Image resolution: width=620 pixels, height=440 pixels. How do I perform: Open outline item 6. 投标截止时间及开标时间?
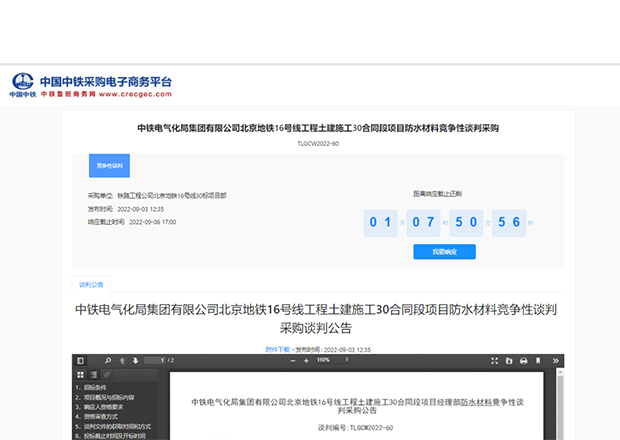110,436
